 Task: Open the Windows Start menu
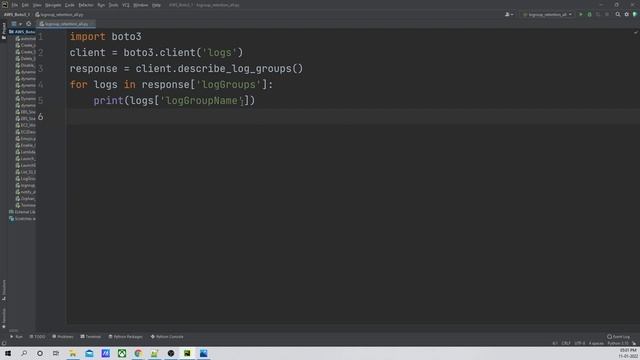click(x=8, y=353)
